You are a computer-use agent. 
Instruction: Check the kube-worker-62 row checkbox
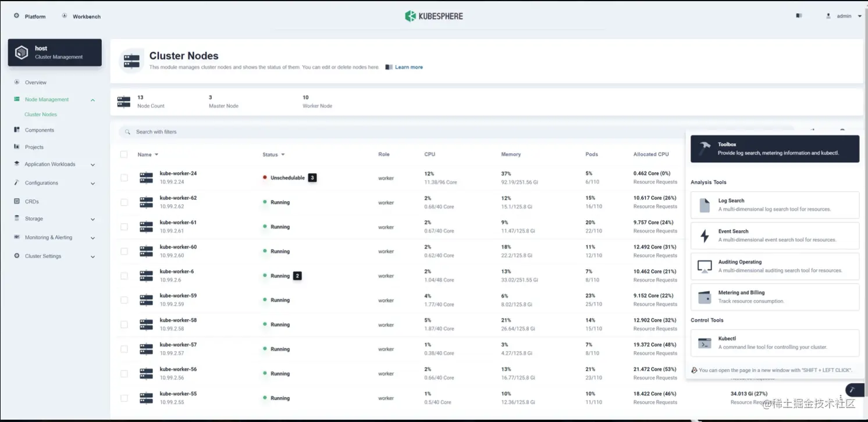point(124,202)
